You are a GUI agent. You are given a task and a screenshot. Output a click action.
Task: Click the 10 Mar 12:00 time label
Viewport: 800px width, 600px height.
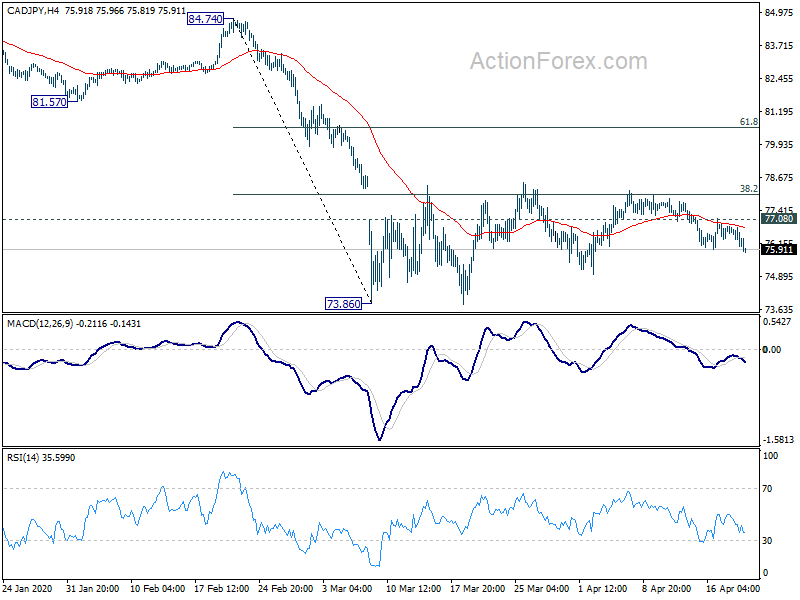click(x=414, y=588)
